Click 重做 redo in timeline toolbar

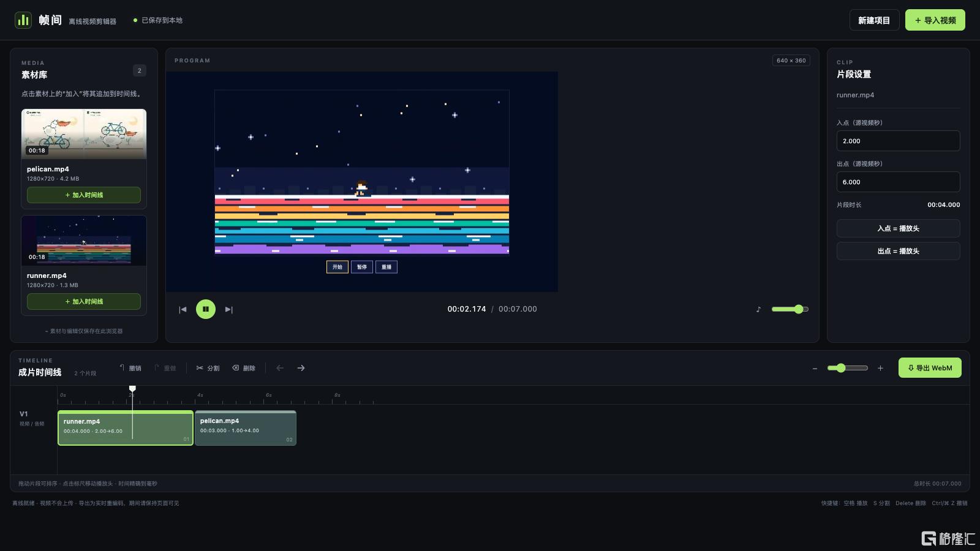(x=165, y=368)
